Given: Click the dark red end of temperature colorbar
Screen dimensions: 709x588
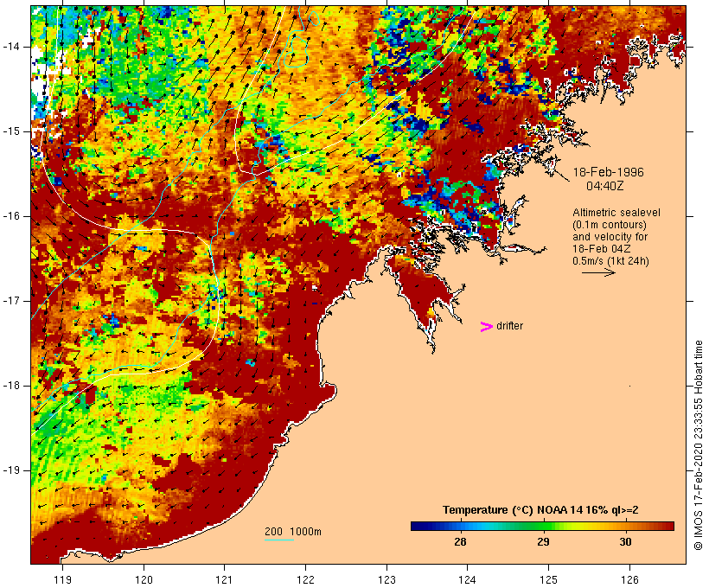Looking at the screenshot, I should click(667, 526).
